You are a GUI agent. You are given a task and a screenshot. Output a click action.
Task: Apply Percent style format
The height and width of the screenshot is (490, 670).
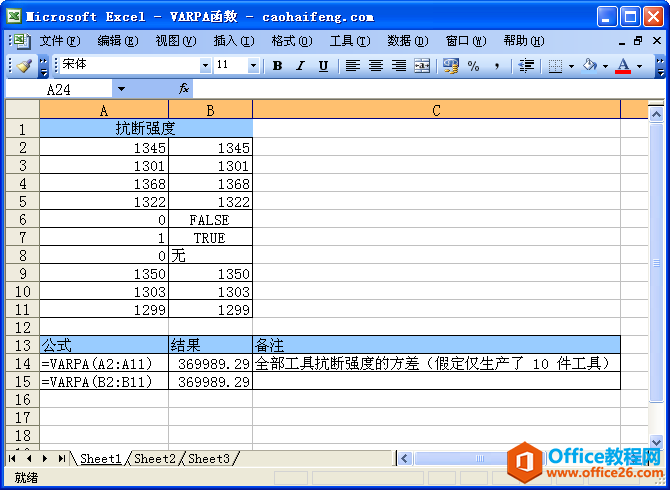tap(473, 66)
